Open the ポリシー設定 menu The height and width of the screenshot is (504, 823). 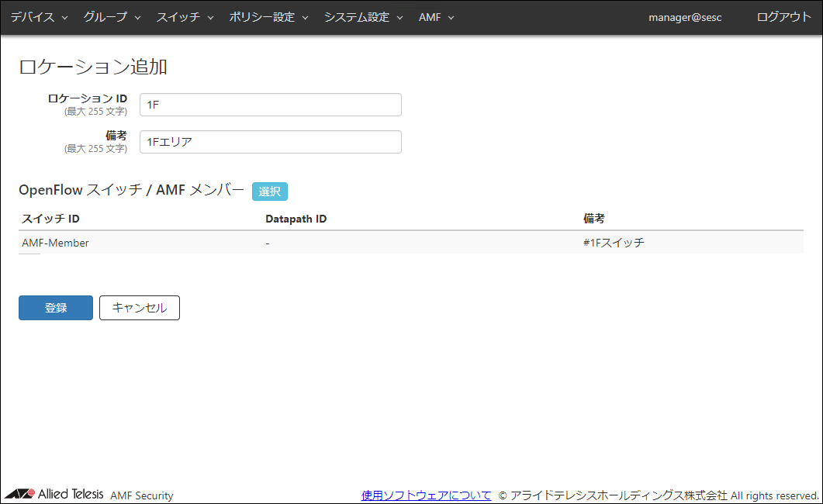pyautogui.click(x=268, y=17)
